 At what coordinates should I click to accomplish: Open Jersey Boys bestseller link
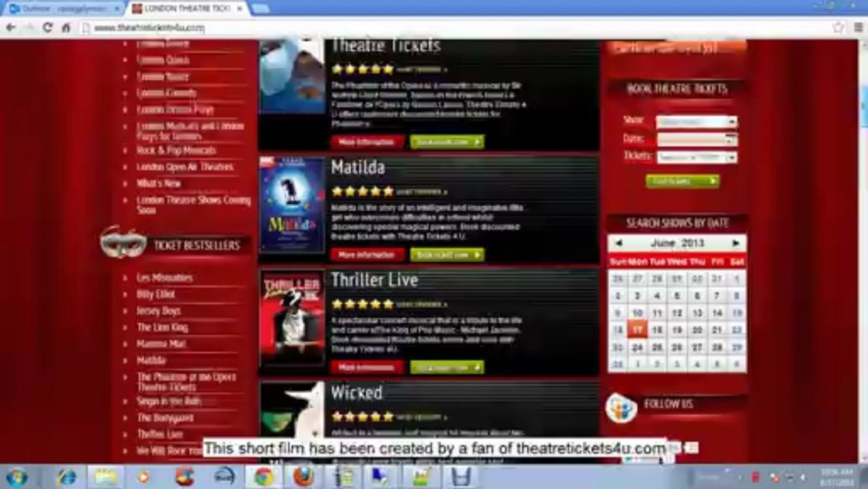click(159, 311)
